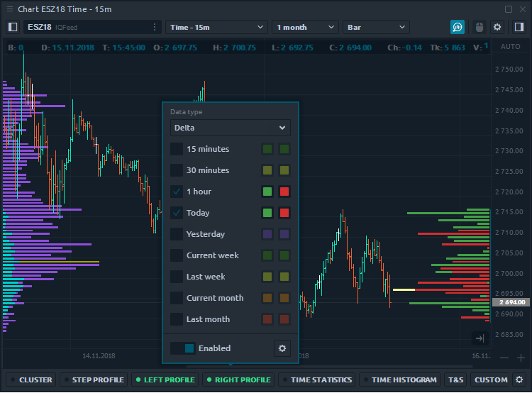Viewport: 532px width, 393px height.
Task: Pick the red color swatch for Today
Action: (284, 213)
